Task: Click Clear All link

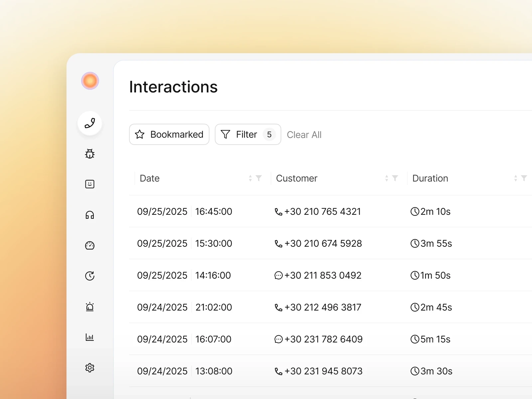Action: (x=304, y=135)
